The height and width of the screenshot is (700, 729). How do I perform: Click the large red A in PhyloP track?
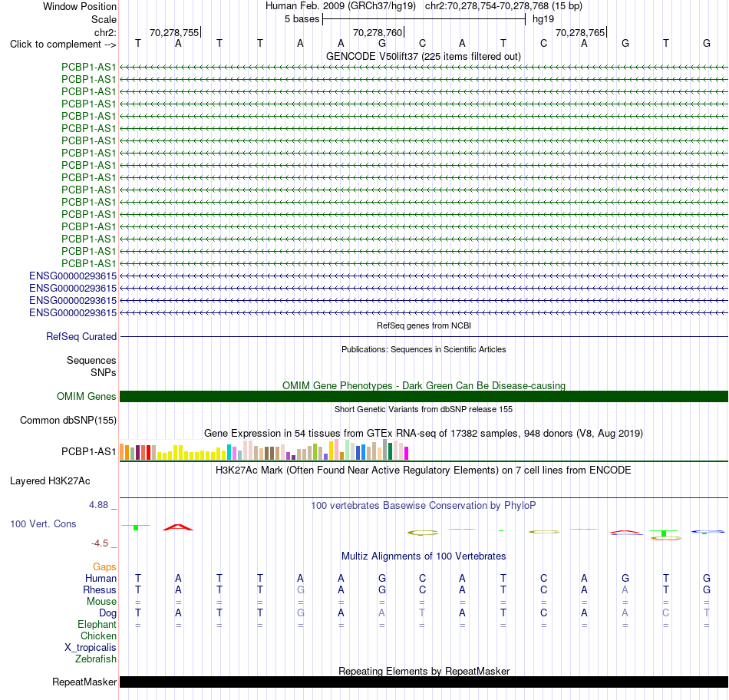click(x=177, y=527)
